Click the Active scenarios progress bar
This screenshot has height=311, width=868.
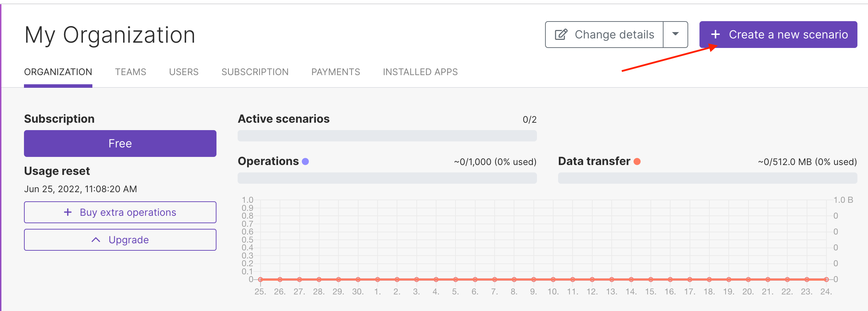click(387, 136)
